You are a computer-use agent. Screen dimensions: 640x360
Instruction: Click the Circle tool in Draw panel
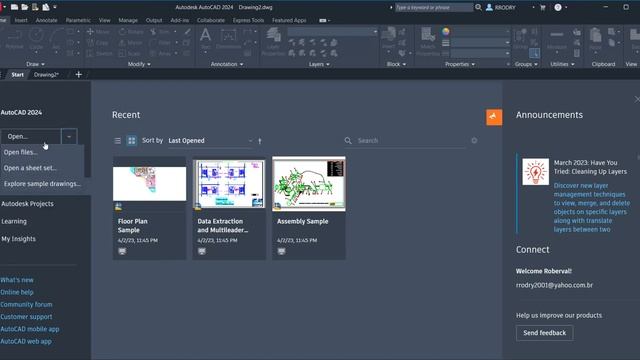[x=36, y=39]
